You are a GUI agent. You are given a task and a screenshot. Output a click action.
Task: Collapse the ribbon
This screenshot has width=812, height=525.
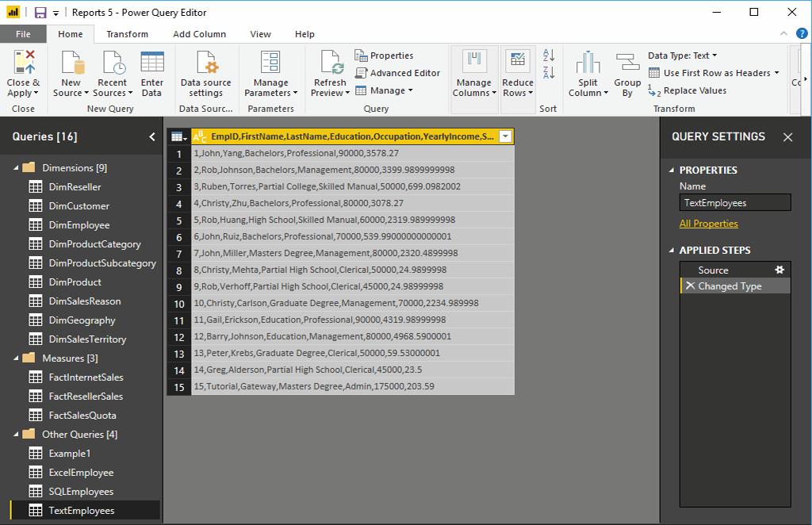(x=783, y=33)
